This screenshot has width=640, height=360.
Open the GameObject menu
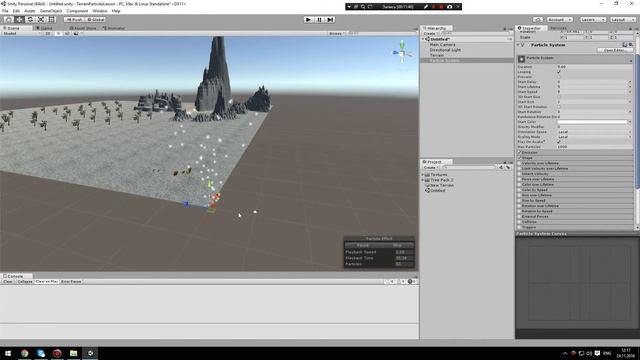coord(51,11)
